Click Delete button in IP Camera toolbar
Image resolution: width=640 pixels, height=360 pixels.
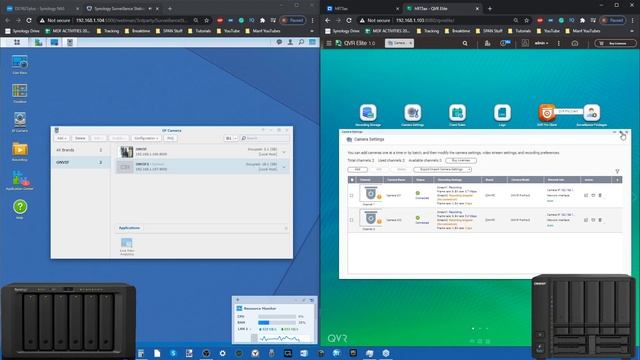tap(80, 138)
